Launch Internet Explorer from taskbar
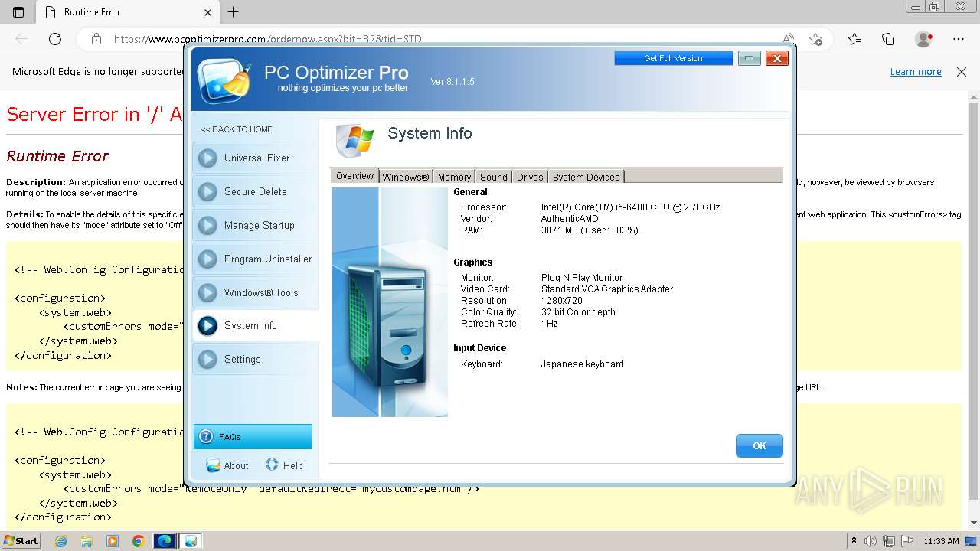980x551 pixels. coord(60,541)
